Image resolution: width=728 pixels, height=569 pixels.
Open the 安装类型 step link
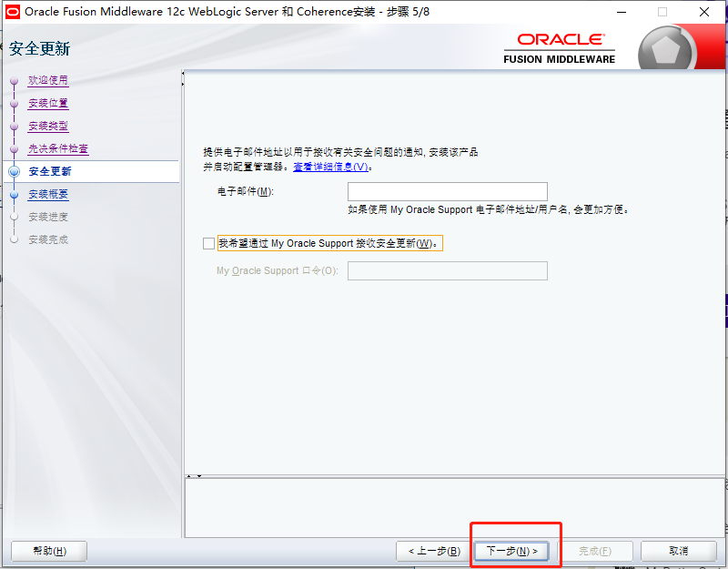pos(48,126)
